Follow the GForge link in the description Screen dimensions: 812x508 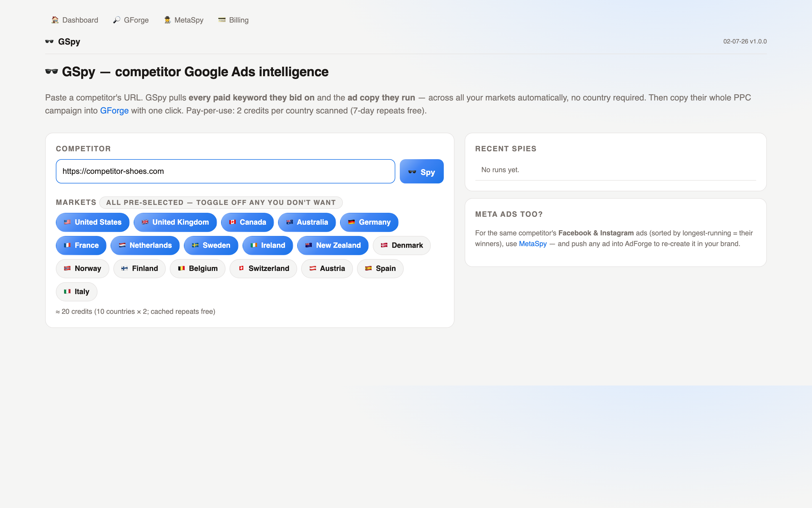click(114, 111)
